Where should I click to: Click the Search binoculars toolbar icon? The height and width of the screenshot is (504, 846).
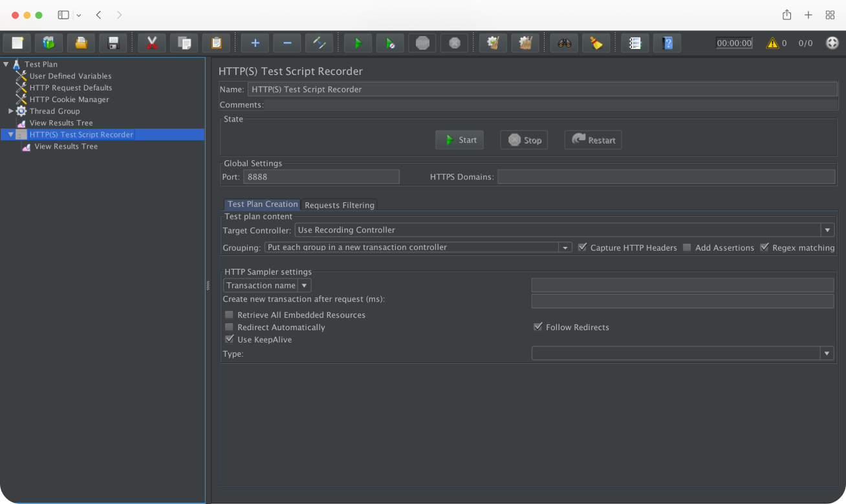[565, 43]
